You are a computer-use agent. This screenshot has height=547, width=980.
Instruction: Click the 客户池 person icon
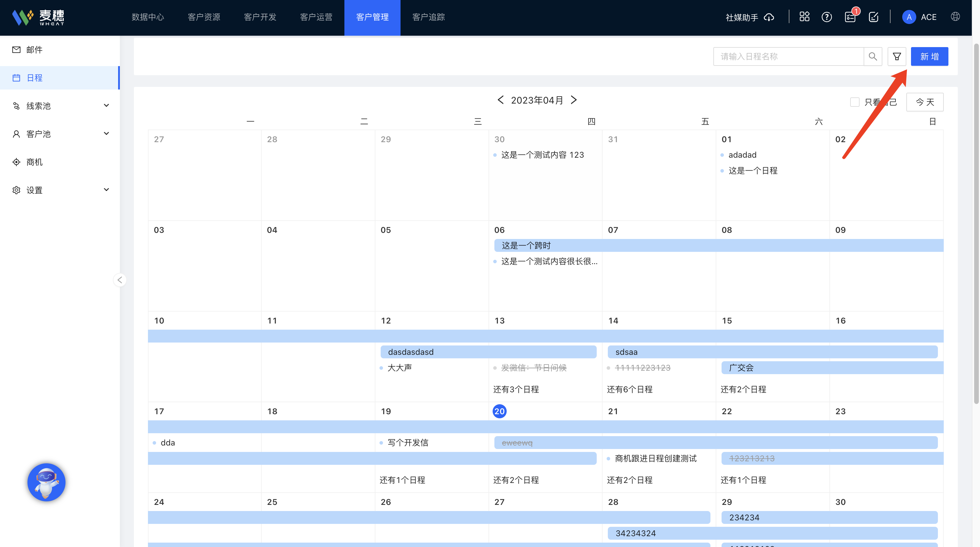[x=16, y=134]
